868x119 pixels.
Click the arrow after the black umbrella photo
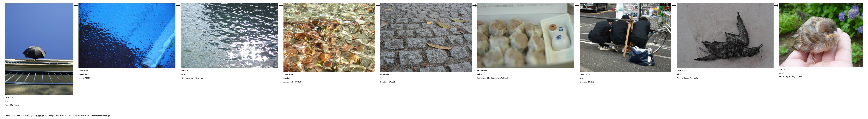pyautogui.click(x=76, y=5)
